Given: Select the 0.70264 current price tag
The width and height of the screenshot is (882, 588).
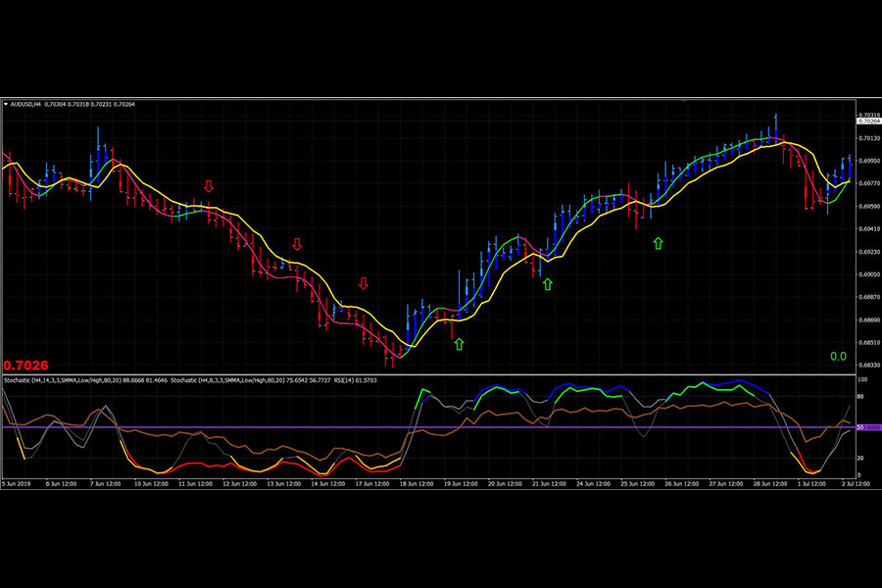Looking at the screenshot, I should coord(869,121).
